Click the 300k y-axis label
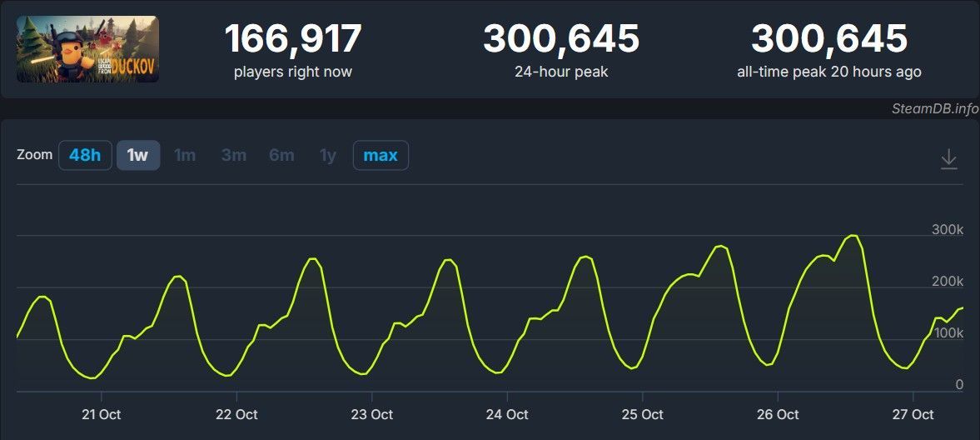Image resolution: width=980 pixels, height=440 pixels. point(948,230)
